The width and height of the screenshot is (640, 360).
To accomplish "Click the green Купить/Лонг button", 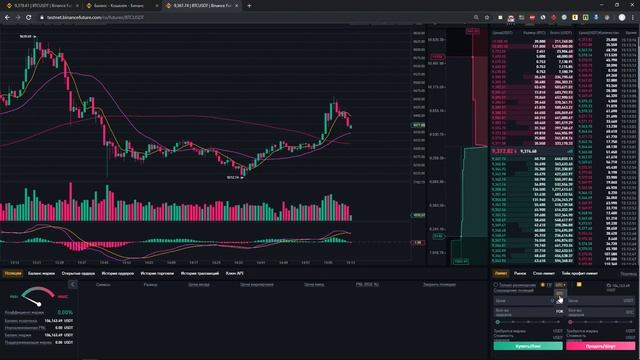I will [528, 346].
